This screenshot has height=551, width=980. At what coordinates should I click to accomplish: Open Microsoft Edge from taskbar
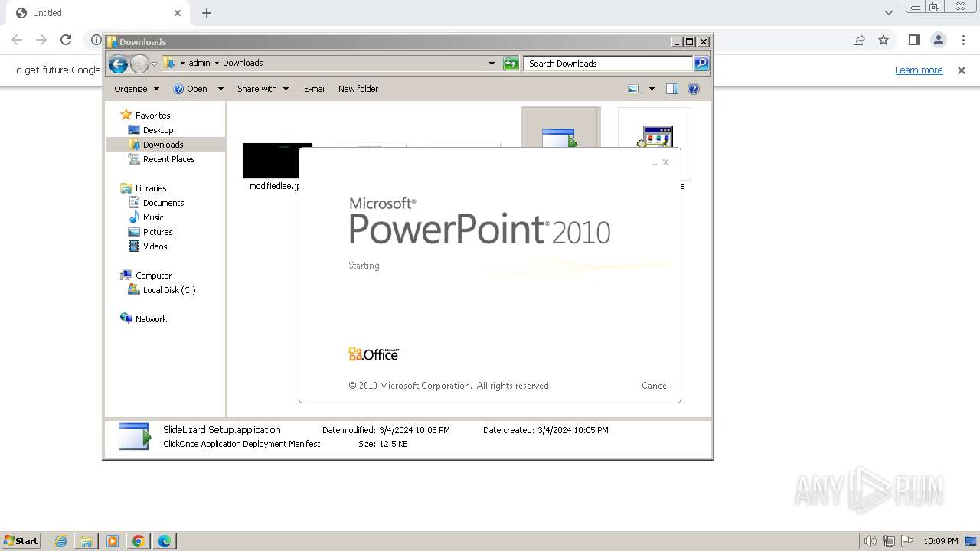point(165,541)
